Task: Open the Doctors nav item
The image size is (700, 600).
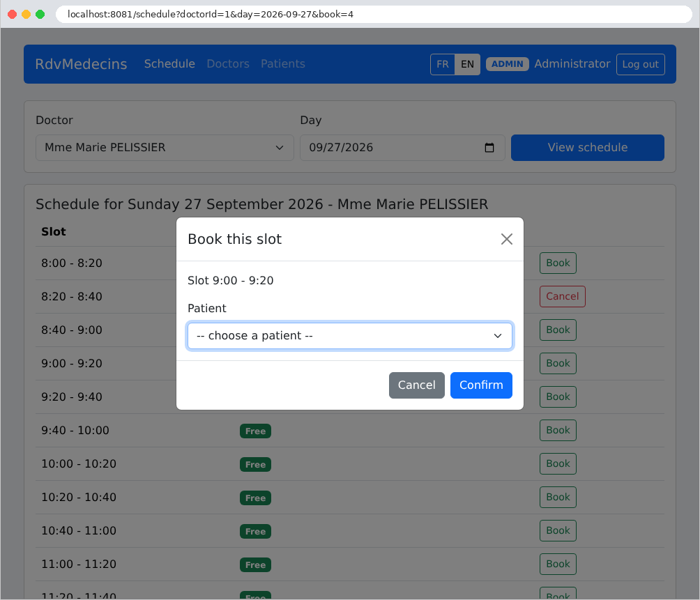Action: (228, 64)
